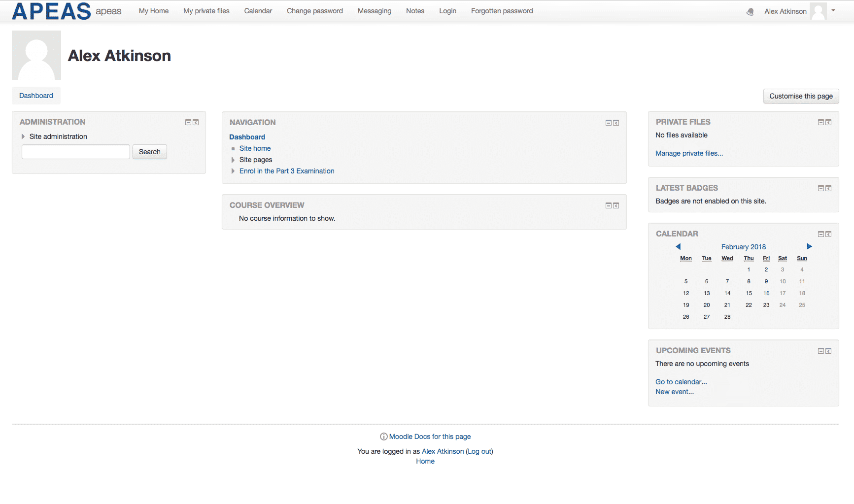Click Alex Atkinson link in footer
Viewport: 854px width, 504px height.
pyautogui.click(x=443, y=451)
